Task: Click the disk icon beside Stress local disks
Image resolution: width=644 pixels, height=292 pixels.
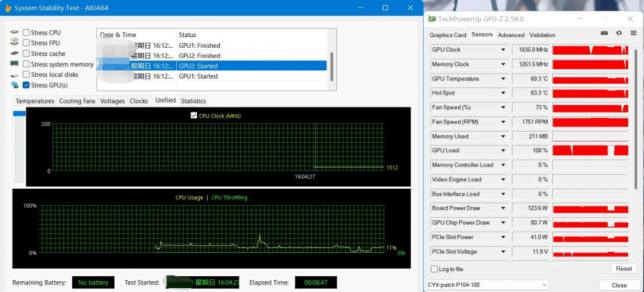Action: 15,75
